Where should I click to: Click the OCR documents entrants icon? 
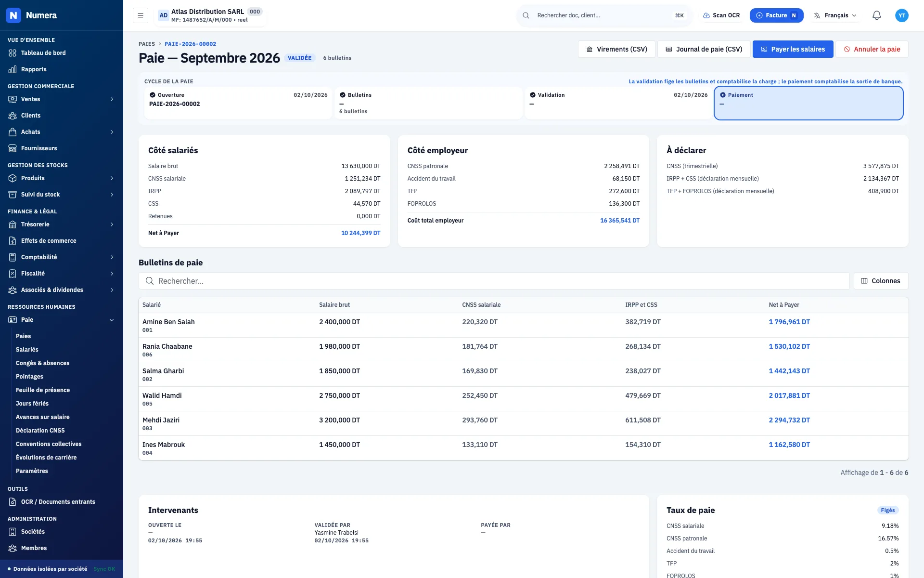click(13, 502)
